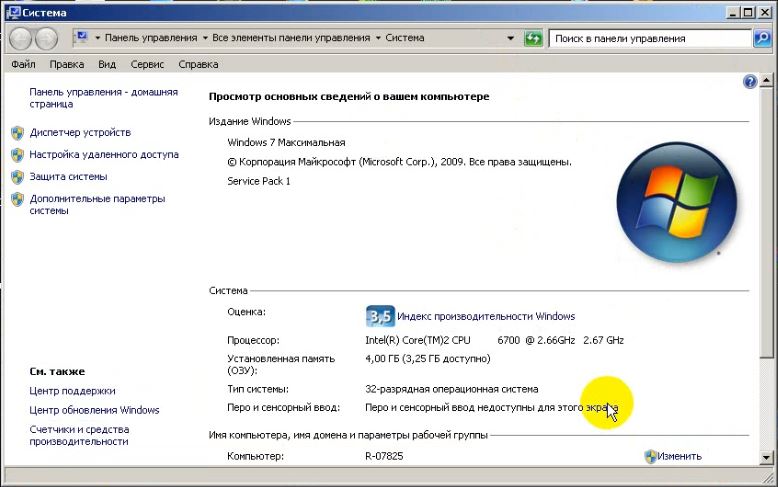Open Настройка удаленного доступа

pyautogui.click(x=104, y=155)
